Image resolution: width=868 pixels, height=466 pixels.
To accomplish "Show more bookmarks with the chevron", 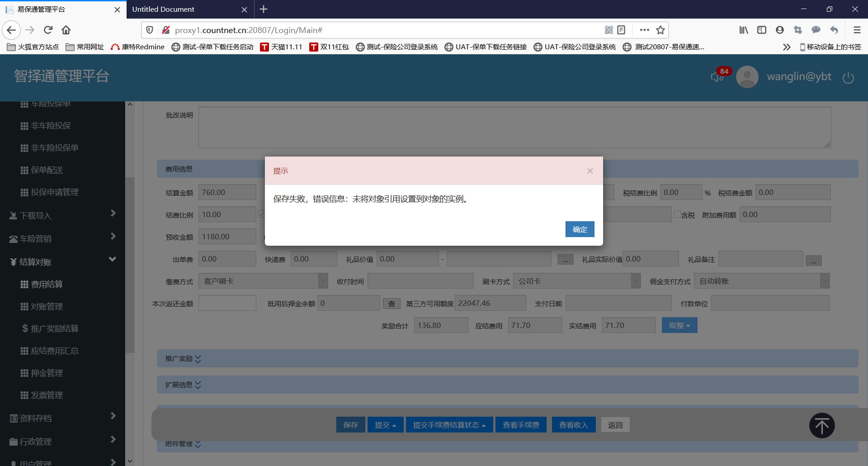I will [x=787, y=47].
